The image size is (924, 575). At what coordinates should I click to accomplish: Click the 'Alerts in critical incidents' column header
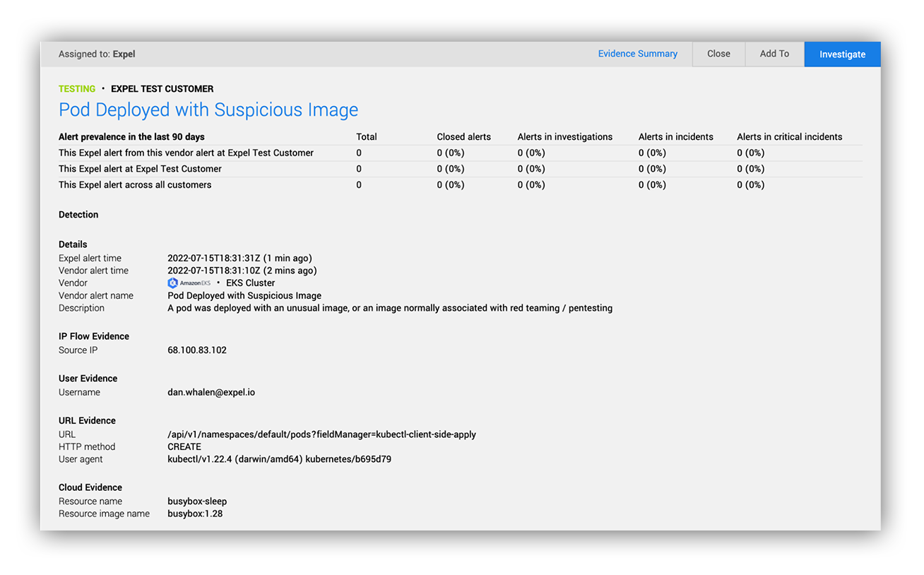click(x=790, y=137)
